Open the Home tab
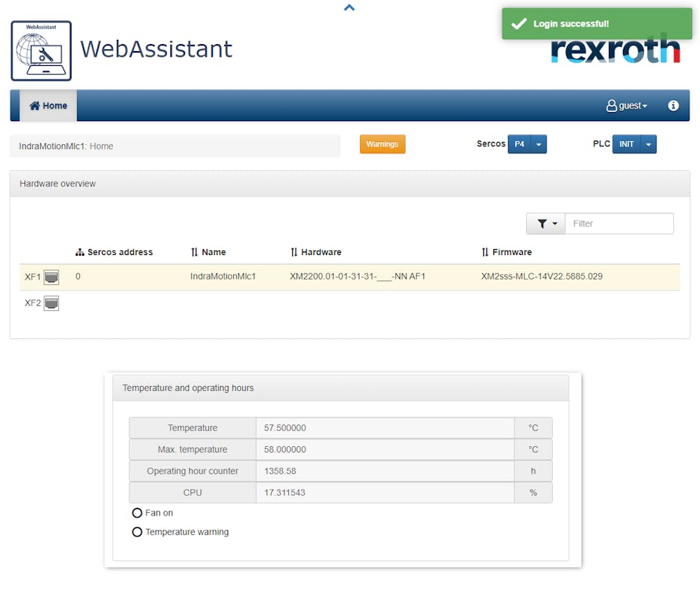This screenshot has height=594, width=700. (48, 106)
